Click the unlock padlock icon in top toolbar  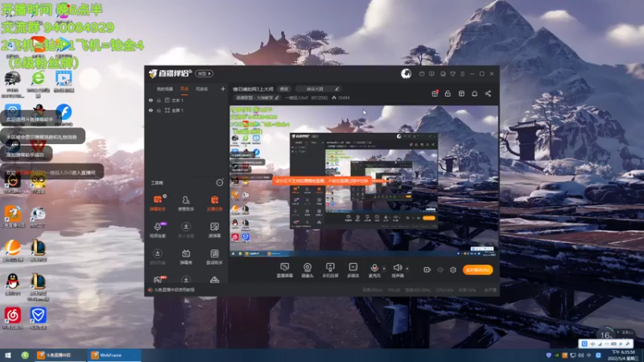click(448, 93)
